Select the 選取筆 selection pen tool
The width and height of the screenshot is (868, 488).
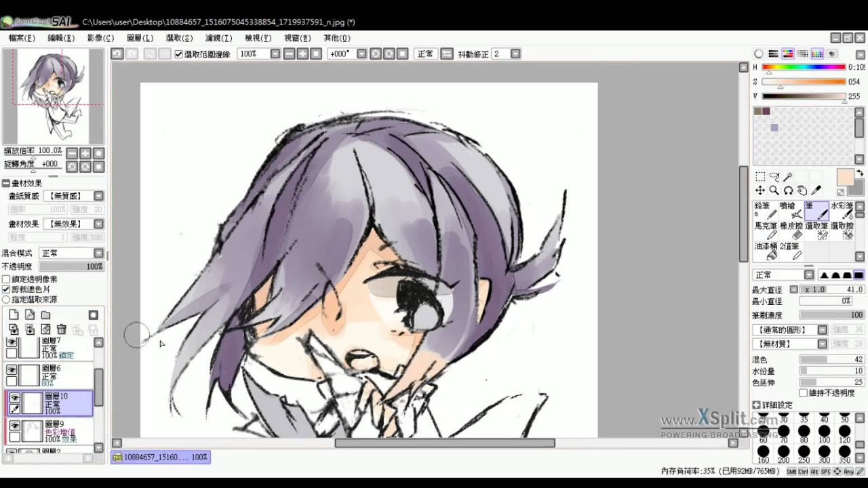[816, 230]
